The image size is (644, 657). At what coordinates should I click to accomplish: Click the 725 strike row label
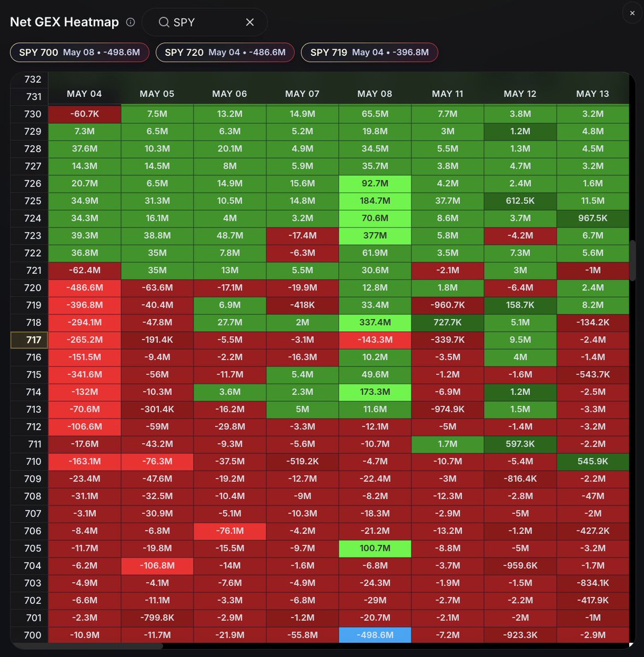pos(30,201)
